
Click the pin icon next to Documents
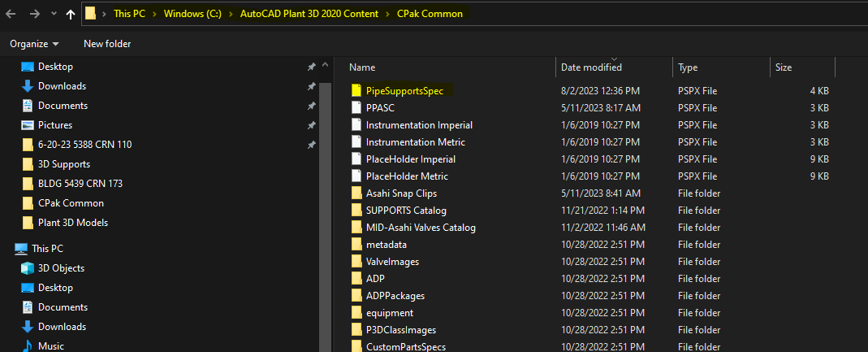[312, 106]
